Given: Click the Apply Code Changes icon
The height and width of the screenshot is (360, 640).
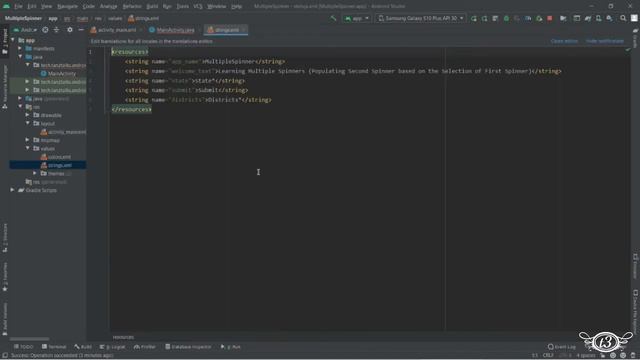Looking at the screenshot, I should click(x=495, y=18).
